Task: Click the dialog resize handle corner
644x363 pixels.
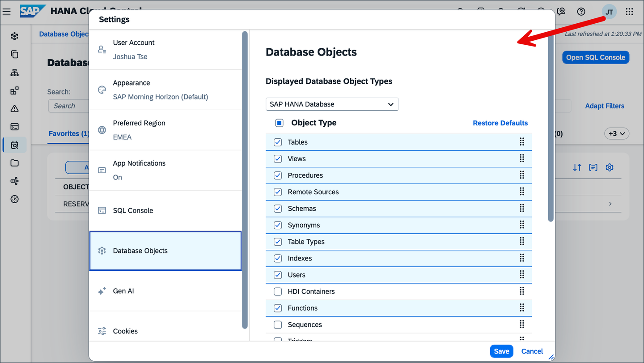Action: click(x=551, y=357)
